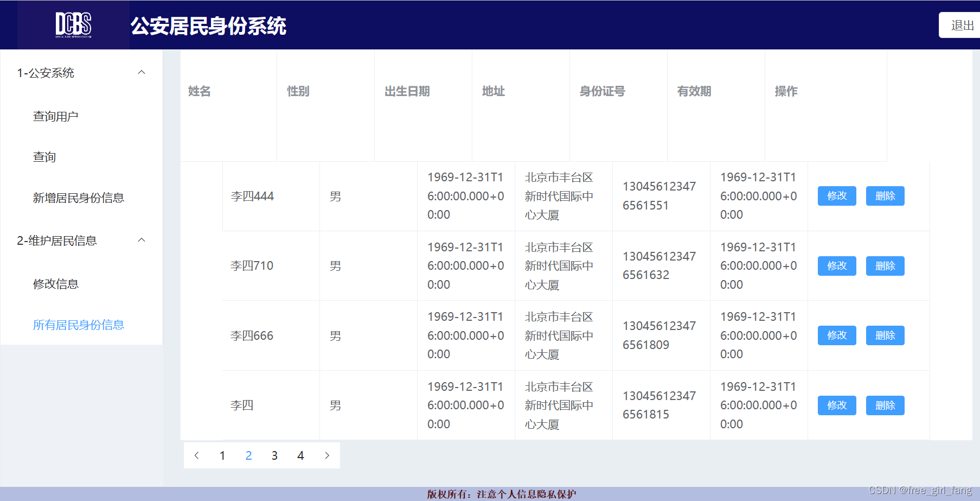Click ID number ending 6561815

(659, 405)
